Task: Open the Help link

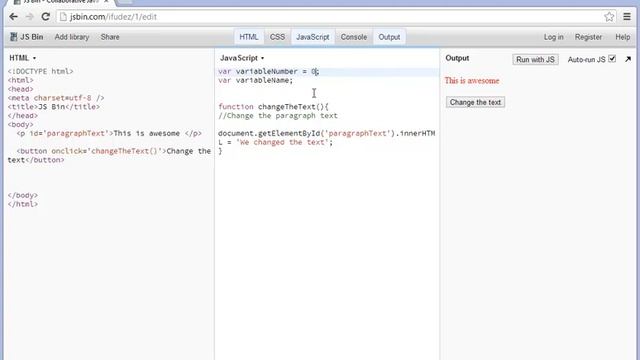Action: tap(622, 37)
